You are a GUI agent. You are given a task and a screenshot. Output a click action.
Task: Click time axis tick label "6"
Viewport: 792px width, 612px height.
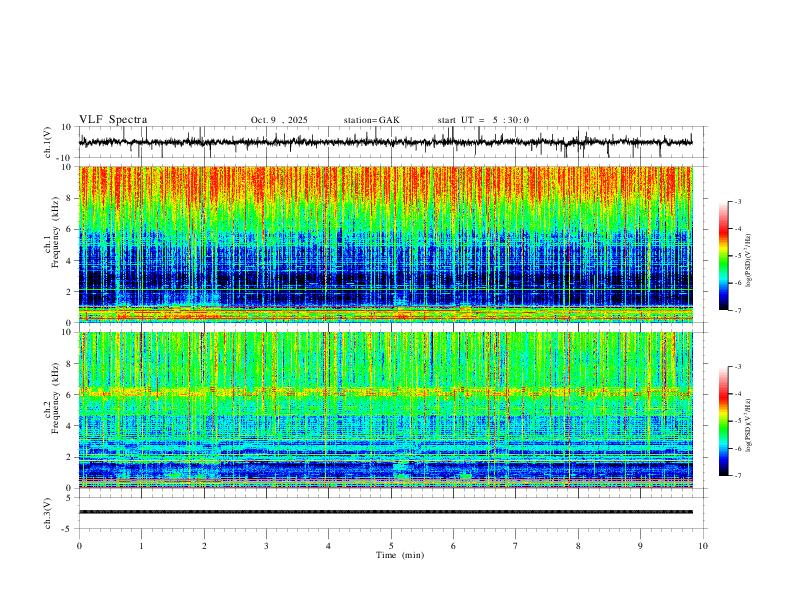click(x=453, y=546)
